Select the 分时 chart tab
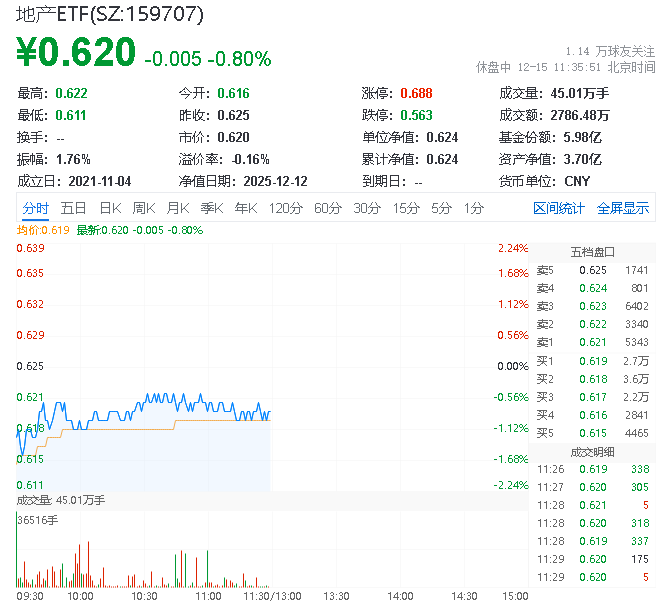The height and width of the screenshot is (615, 656). (35, 208)
